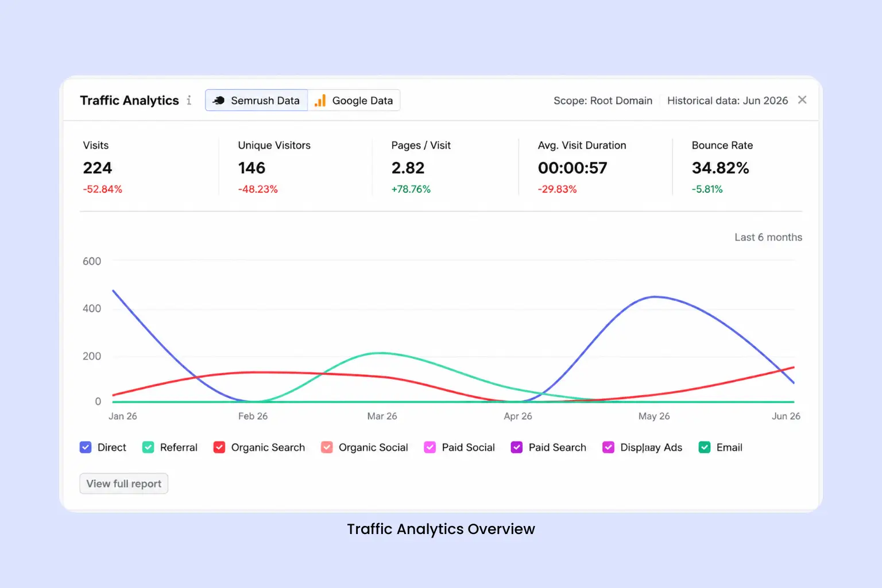Click the Scope: Root Domain text
This screenshot has height=588, width=882.
pyautogui.click(x=603, y=100)
